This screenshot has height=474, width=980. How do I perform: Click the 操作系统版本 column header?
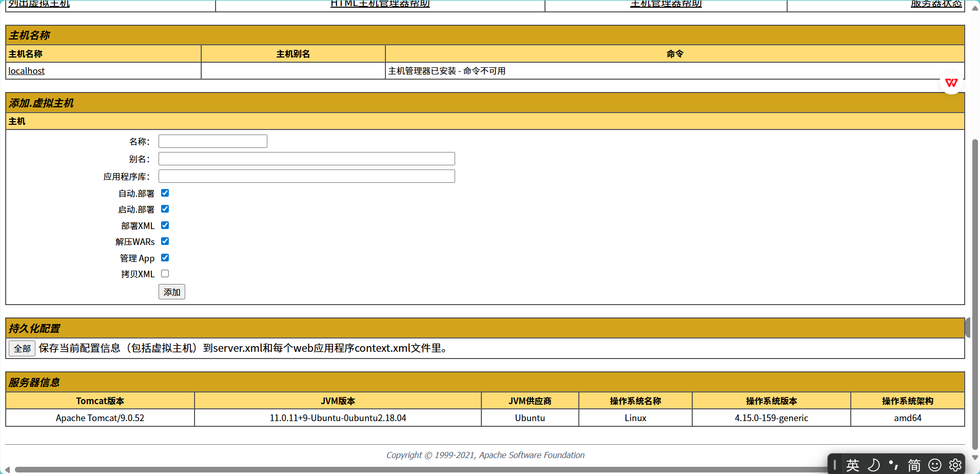(772, 401)
